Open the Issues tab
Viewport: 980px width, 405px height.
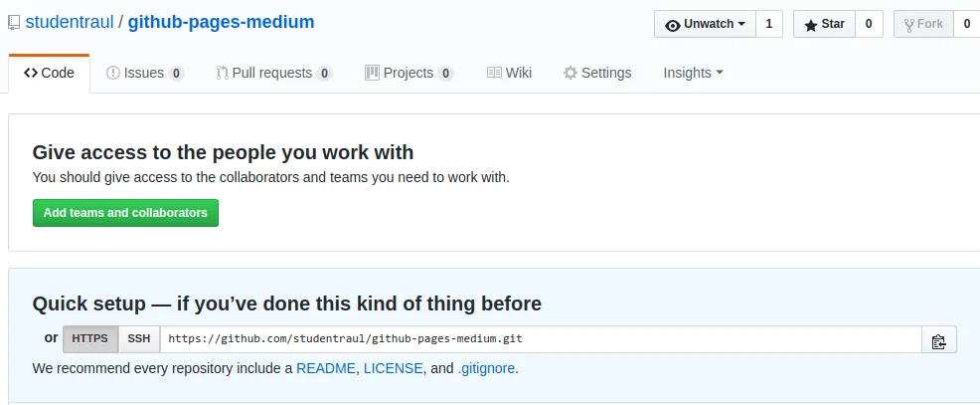(145, 74)
